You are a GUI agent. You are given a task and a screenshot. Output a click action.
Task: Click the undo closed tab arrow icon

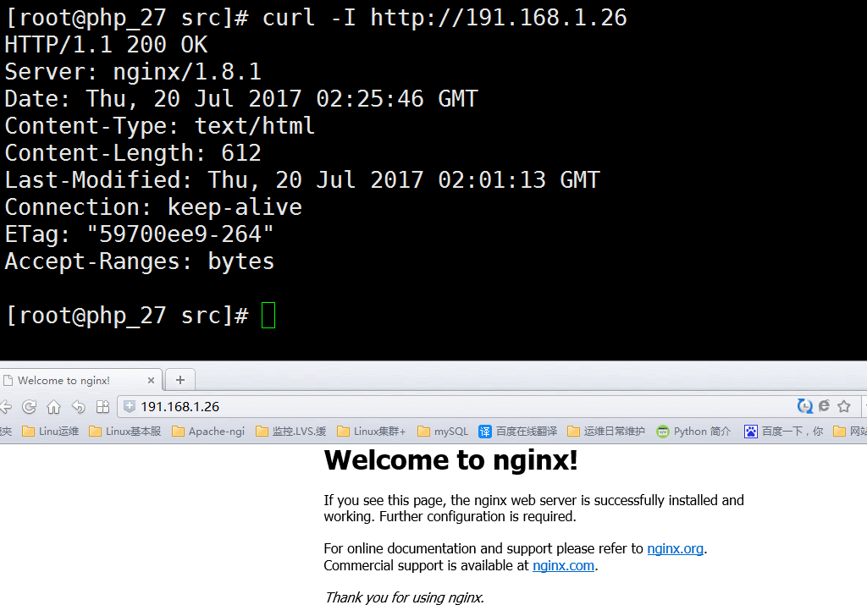point(79,407)
